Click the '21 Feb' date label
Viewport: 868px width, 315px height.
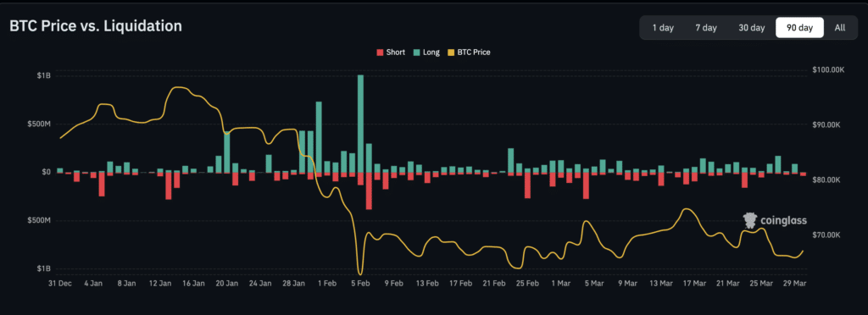494,283
